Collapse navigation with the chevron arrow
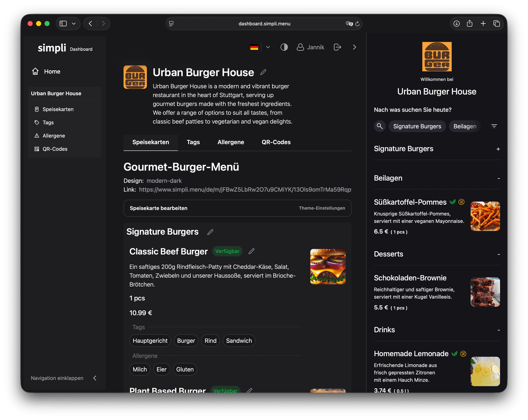The width and height of the screenshot is (528, 420). [x=95, y=378]
